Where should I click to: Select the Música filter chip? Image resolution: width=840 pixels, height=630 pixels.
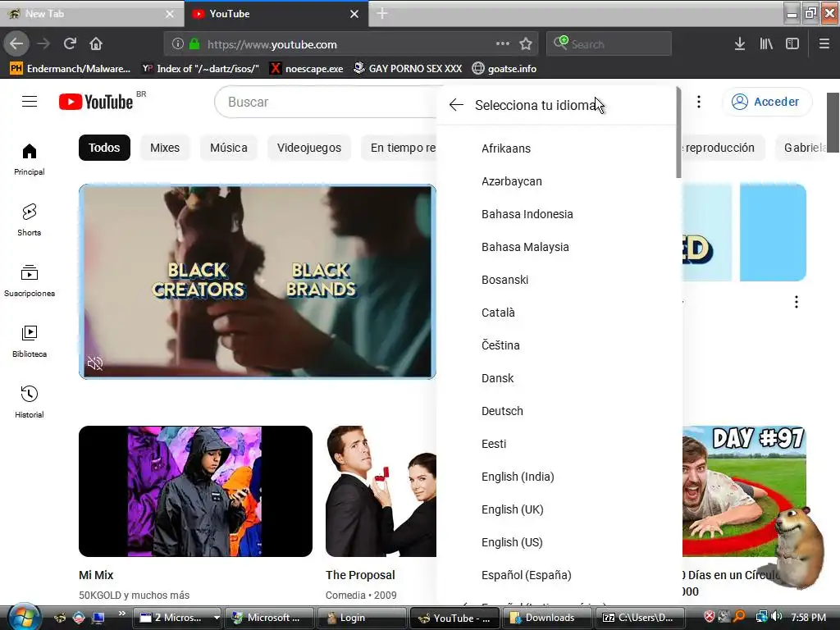229,148
